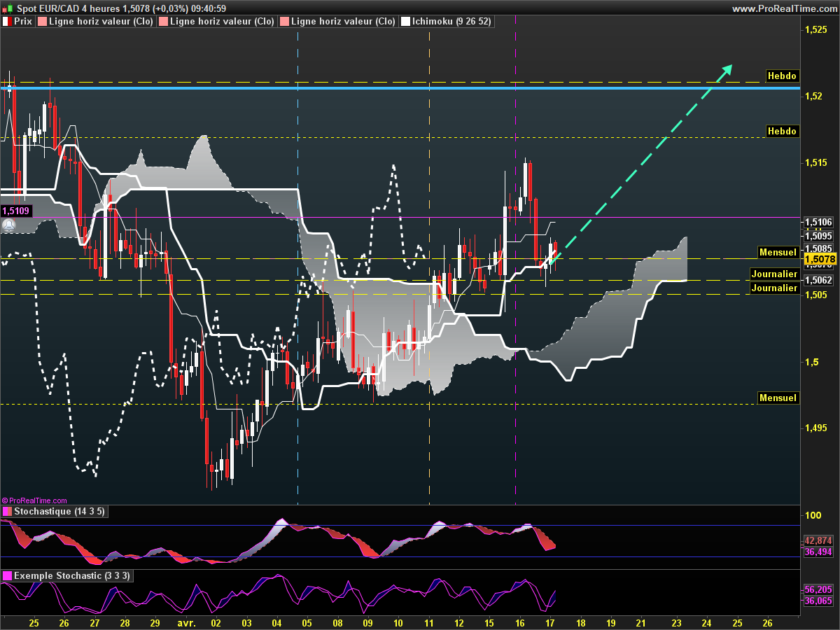This screenshot has width=840, height=630.
Task: Click the 36,494 stochastic value
Action: (818, 552)
